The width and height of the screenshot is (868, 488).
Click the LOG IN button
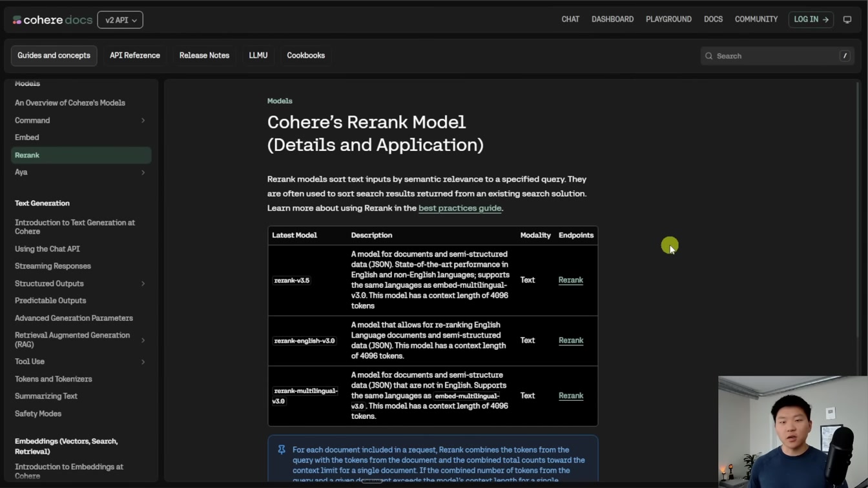pos(811,19)
